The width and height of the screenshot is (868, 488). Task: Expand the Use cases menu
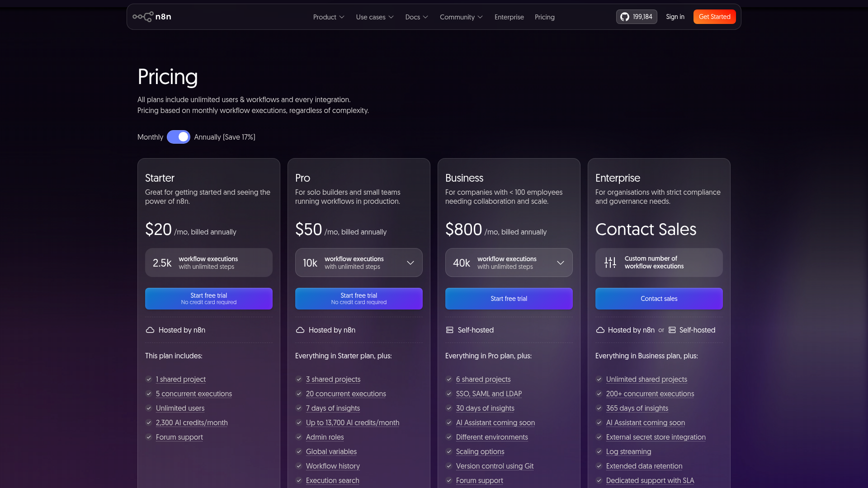(x=375, y=17)
